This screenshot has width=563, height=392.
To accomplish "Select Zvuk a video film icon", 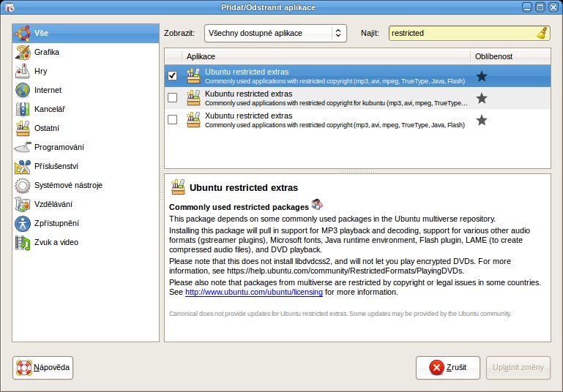I will [x=23, y=243].
